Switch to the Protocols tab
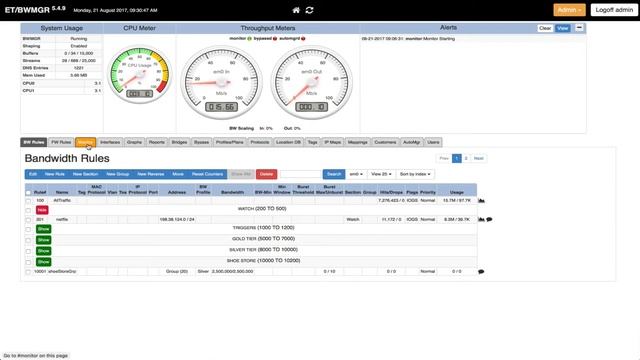 click(260, 142)
